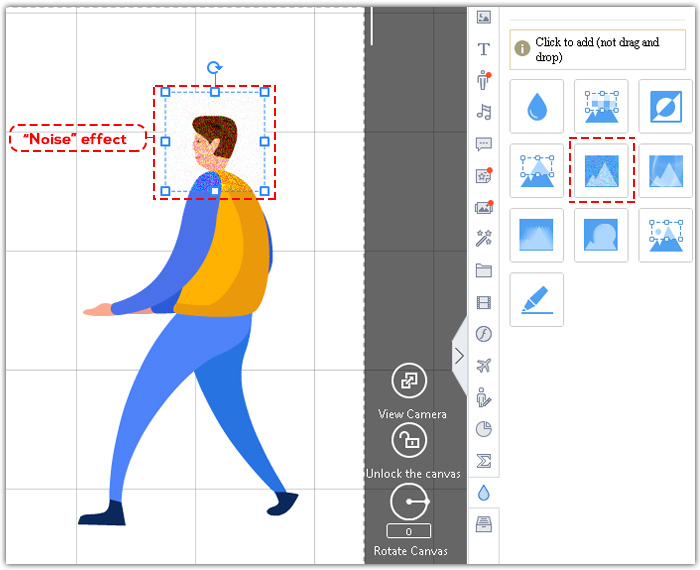The width and height of the screenshot is (700, 570).
Task: Click the Rotate Canvas dial
Action: (x=409, y=502)
